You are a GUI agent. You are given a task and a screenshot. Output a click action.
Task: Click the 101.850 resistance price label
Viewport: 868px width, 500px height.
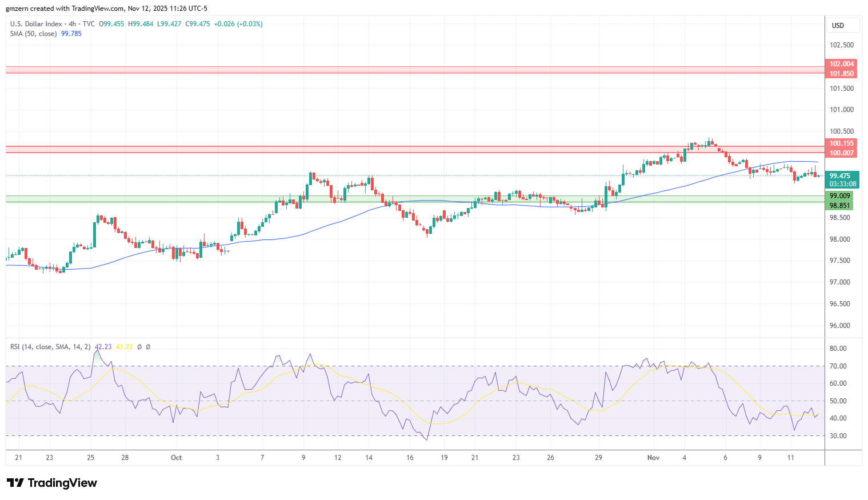(842, 74)
